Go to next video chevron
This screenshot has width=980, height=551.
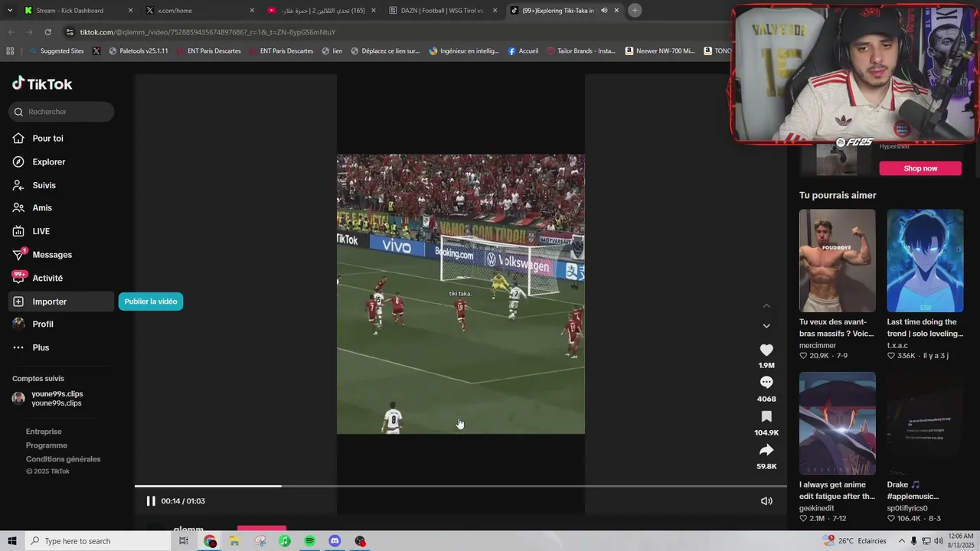pyautogui.click(x=766, y=326)
